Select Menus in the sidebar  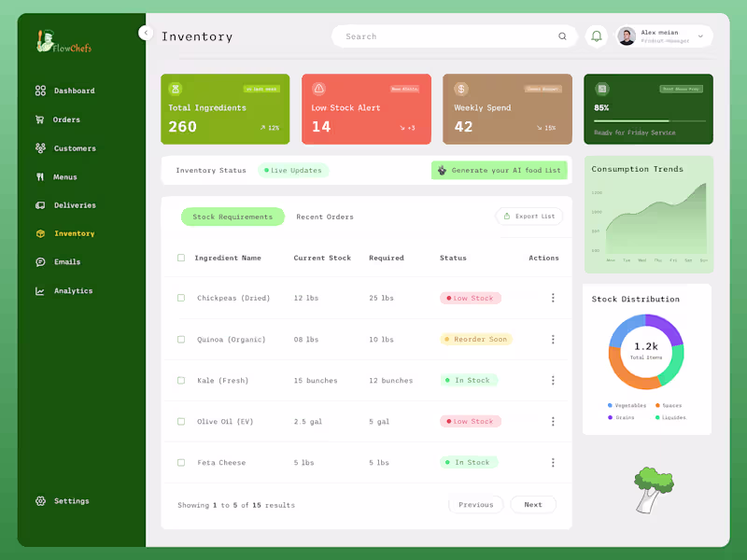tap(56, 176)
